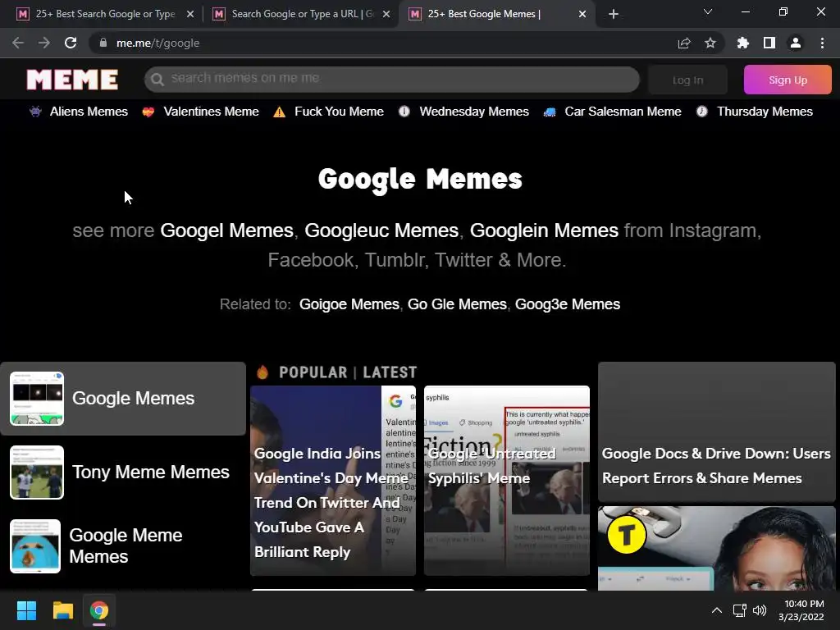The width and height of the screenshot is (840, 630).
Task: Open the Googel Memes link
Action: click(x=226, y=231)
